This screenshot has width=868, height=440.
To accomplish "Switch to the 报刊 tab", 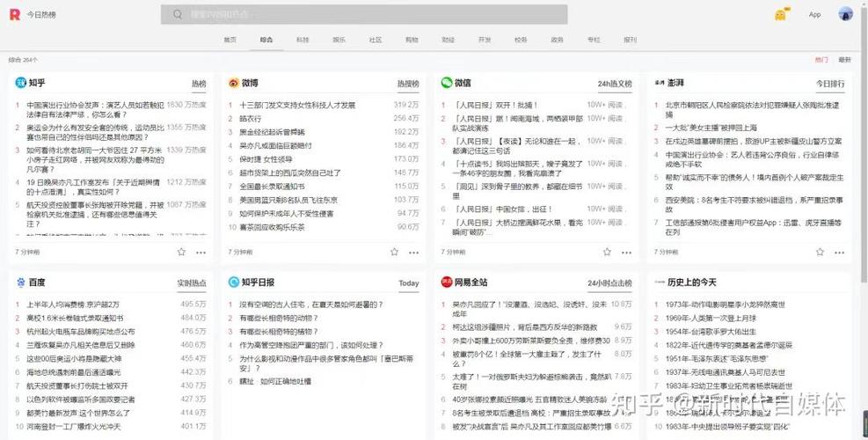I will 630,40.
